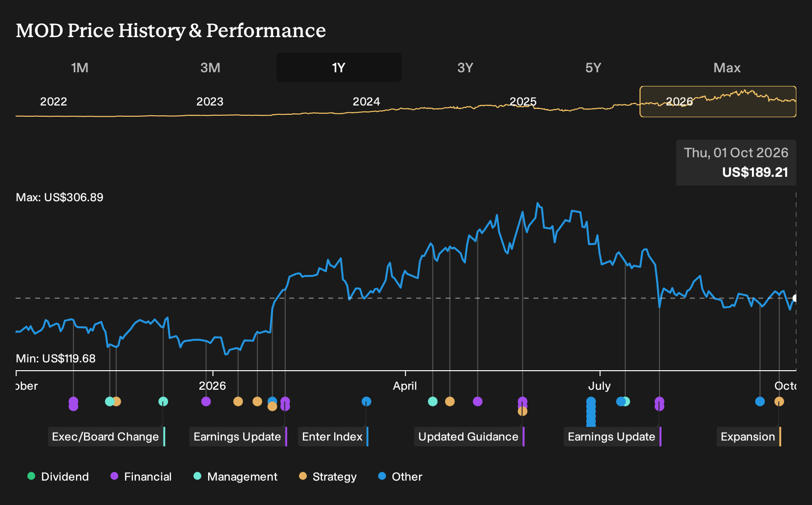The height and width of the screenshot is (505, 812).
Task: Switch to the 1M time range tab
Action: [80, 67]
